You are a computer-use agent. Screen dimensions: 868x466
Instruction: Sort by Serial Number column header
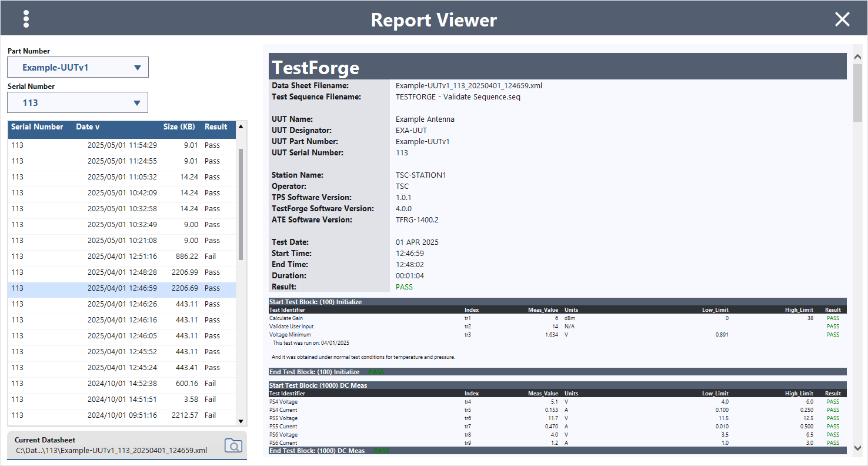(x=37, y=127)
